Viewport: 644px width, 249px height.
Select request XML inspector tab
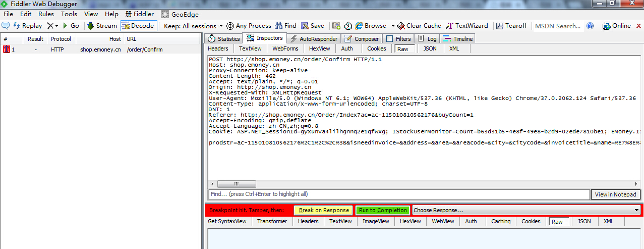[454, 49]
